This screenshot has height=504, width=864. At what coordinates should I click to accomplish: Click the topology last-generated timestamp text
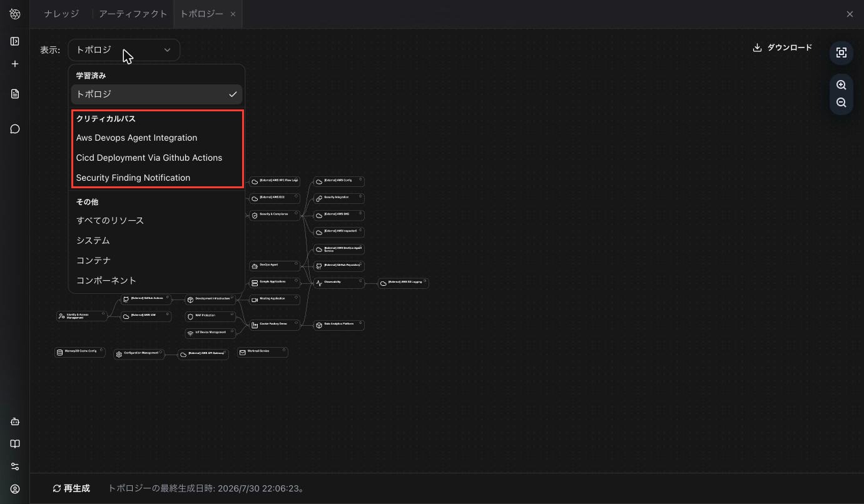[x=206, y=488]
